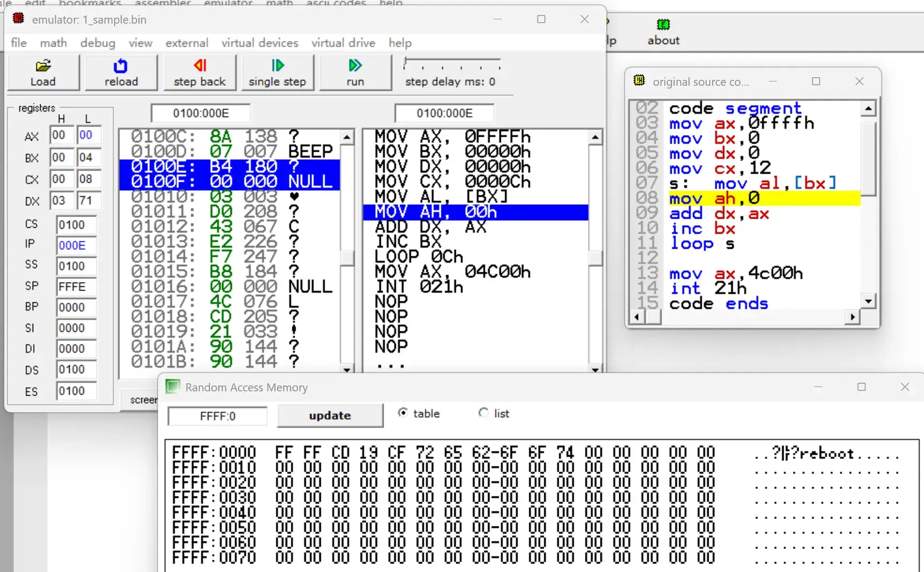
Task: Open the help menu in emulator
Action: coord(400,43)
